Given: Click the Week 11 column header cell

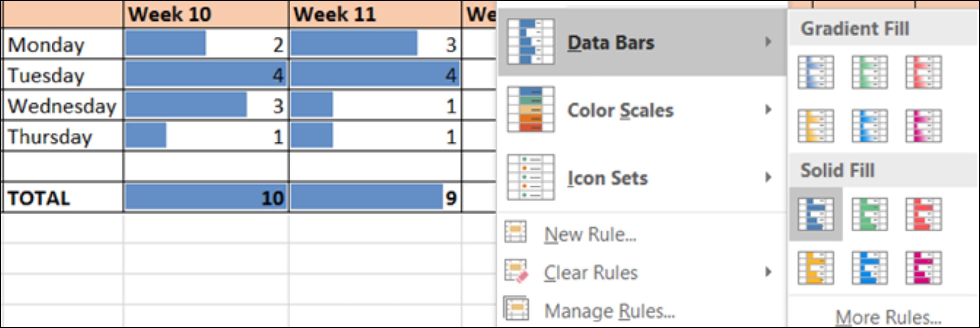Looking at the screenshot, I should click(x=375, y=14).
